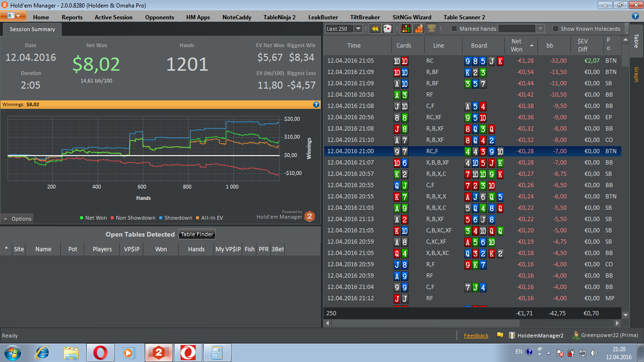This screenshot has width=644, height=362.
Task: Select the 21:12 hand at MP position
Action: pos(473,298)
